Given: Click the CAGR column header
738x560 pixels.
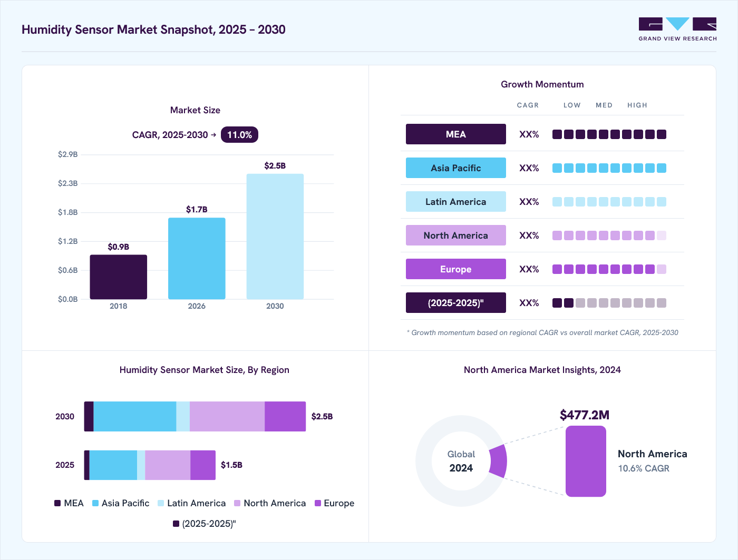Looking at the screenshot, I should point(528,105).
